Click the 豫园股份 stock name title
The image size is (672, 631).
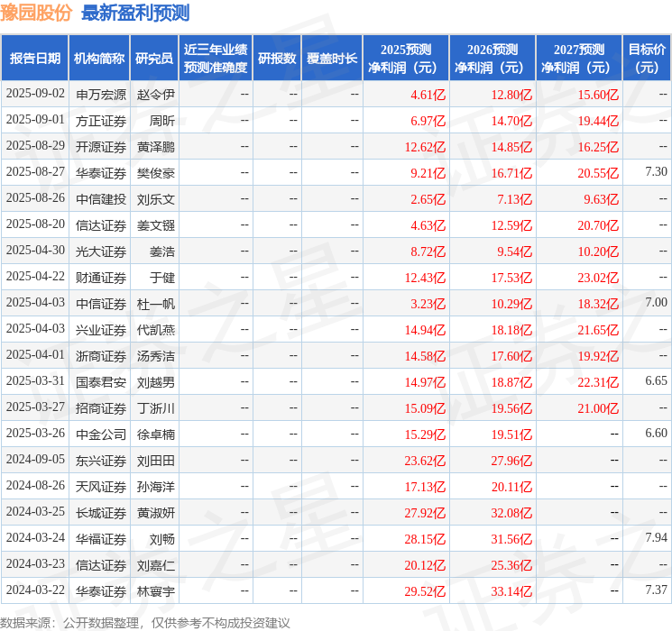coord(37,13)
